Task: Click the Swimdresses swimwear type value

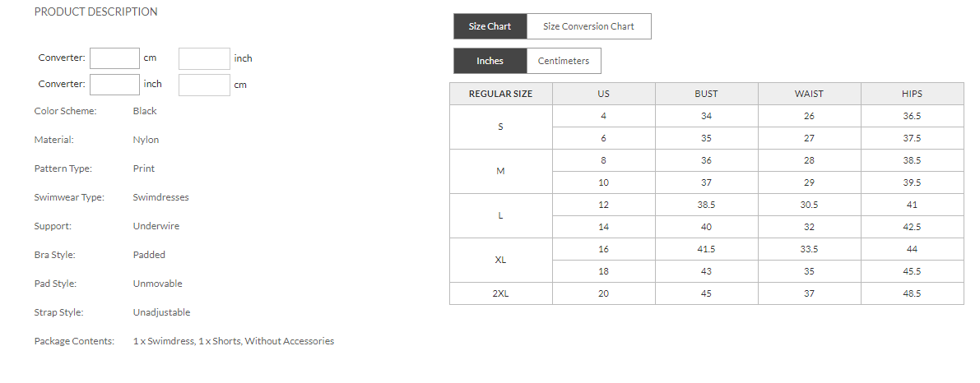Action: coord(160,197)
